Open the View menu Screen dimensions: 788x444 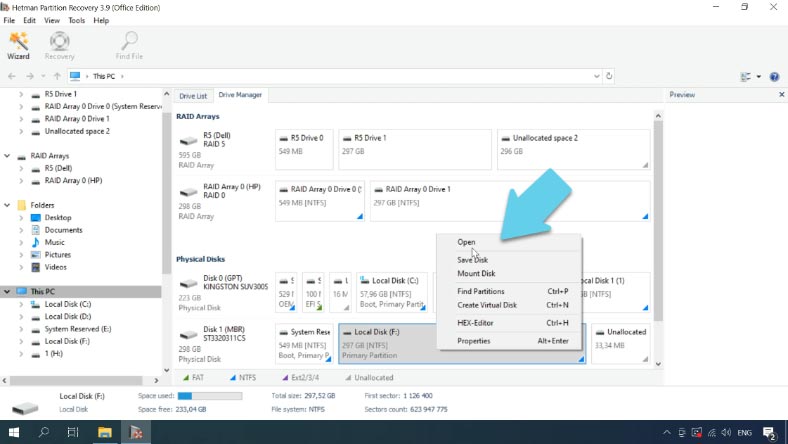(52, 21)
